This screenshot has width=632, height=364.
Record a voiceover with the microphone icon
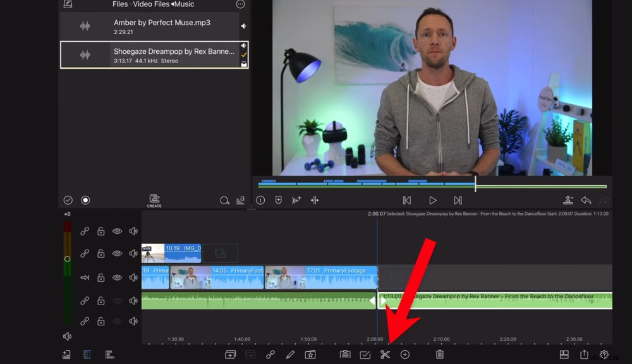(568, 200)
